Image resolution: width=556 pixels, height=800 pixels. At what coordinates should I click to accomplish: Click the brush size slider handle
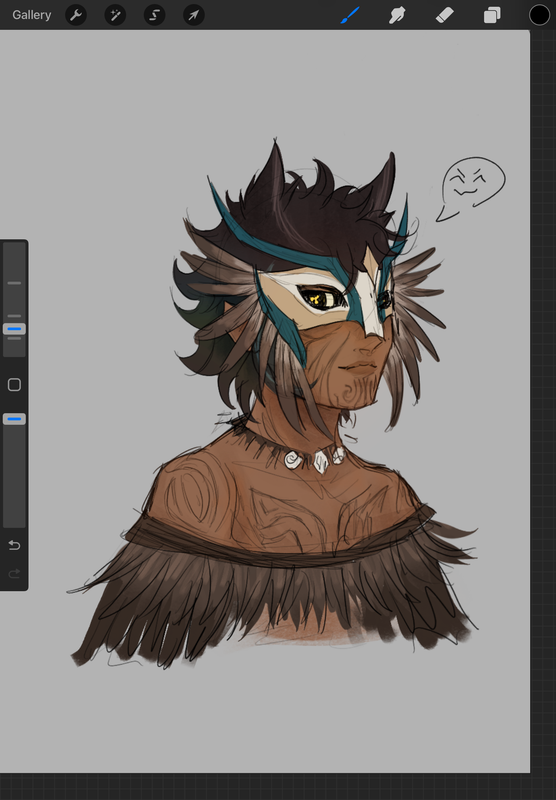point(14,329)
